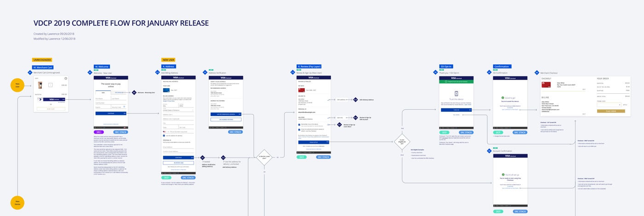Select the 'Is this for a new user?' decision diamond

pyautogui.click(x=264, y=157)
